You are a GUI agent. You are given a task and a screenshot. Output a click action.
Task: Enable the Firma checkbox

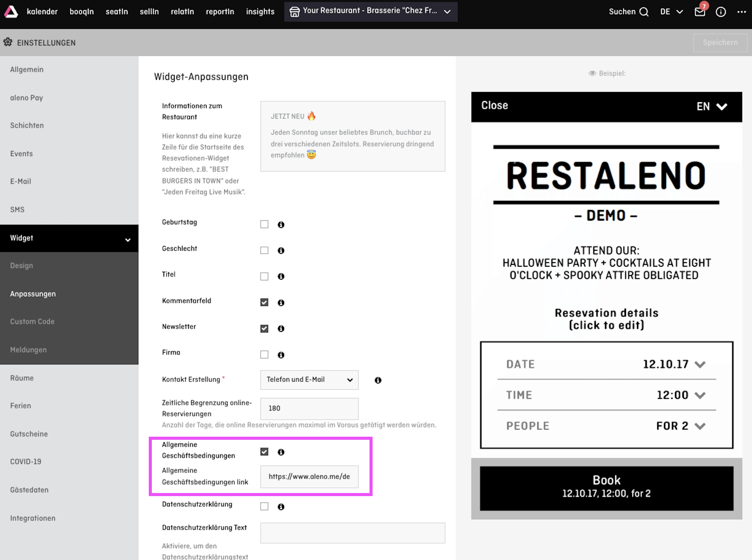(x=264, y=354)
